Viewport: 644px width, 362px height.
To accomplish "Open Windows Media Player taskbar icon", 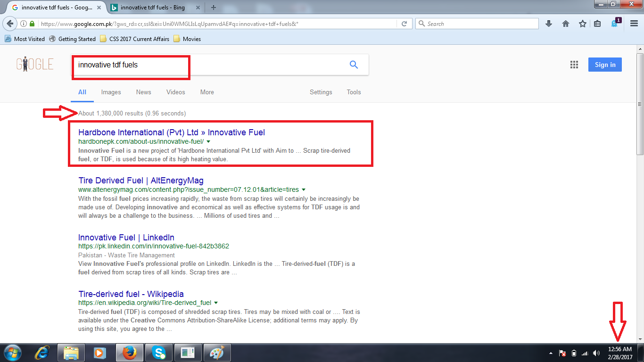I will pyautogui.click(x=99, y=353).
